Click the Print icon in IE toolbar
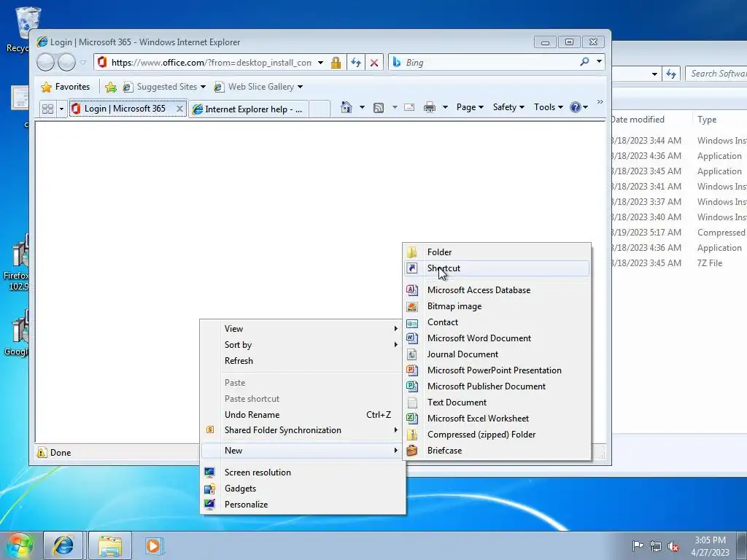 (429, 108)
